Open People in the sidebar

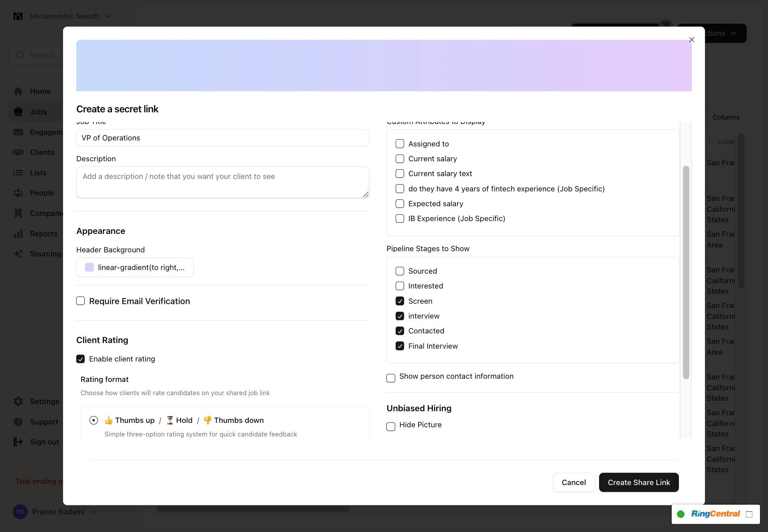(42, 193)
